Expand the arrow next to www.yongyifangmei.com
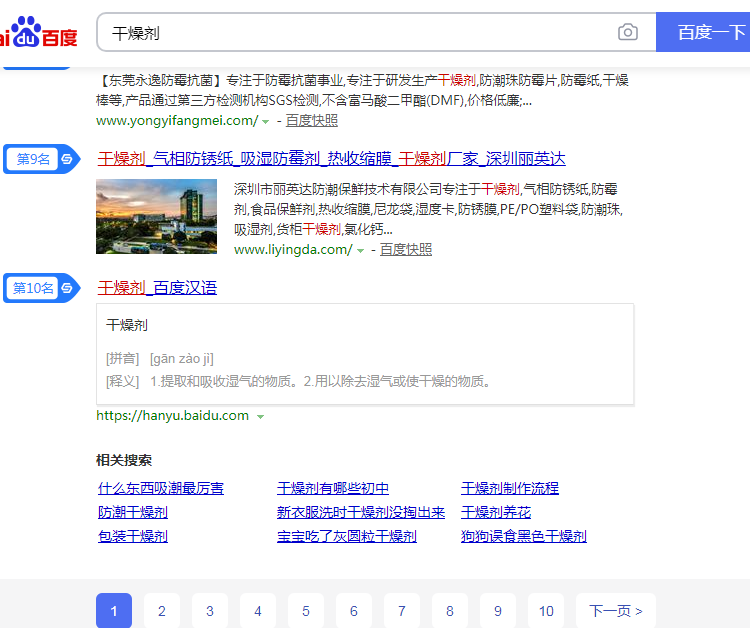 pos(266,121)
